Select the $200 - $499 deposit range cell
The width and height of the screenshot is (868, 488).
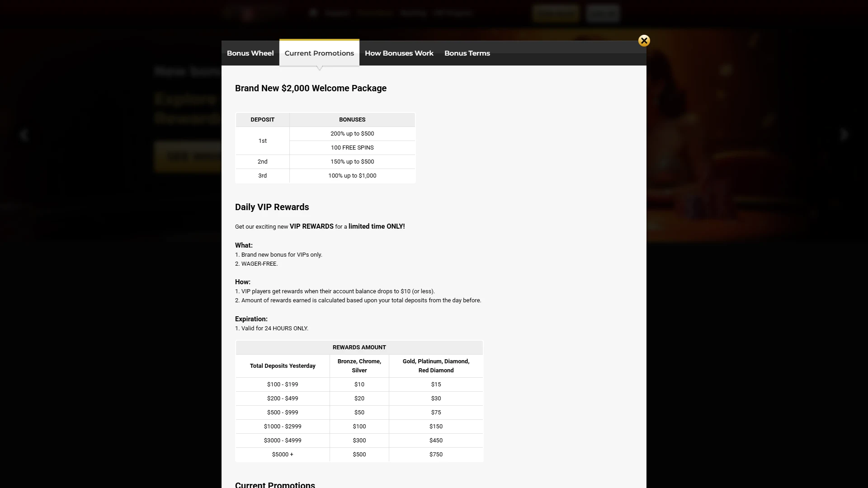tap(283, 399)
